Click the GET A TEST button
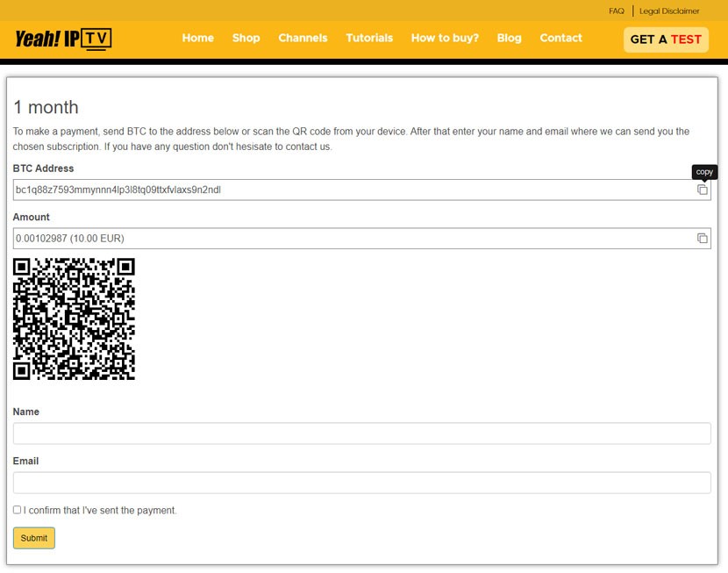 click(666, 39)
